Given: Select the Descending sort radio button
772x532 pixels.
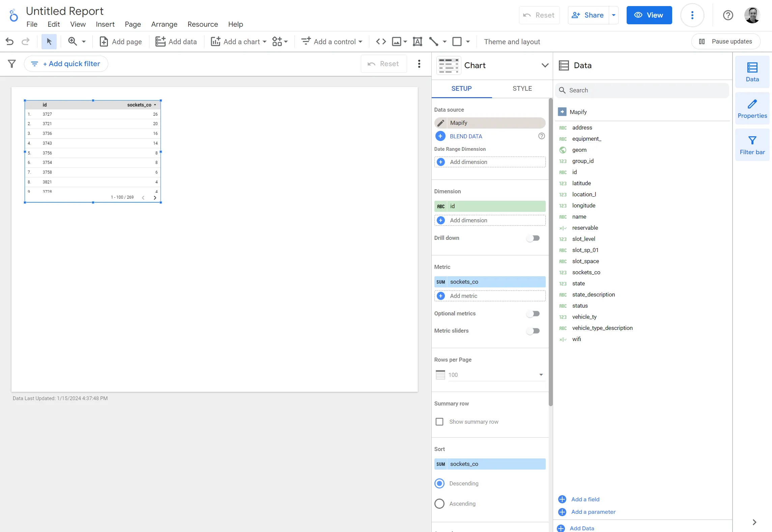Looking at the screenshot, I should [x=439, y=483].
